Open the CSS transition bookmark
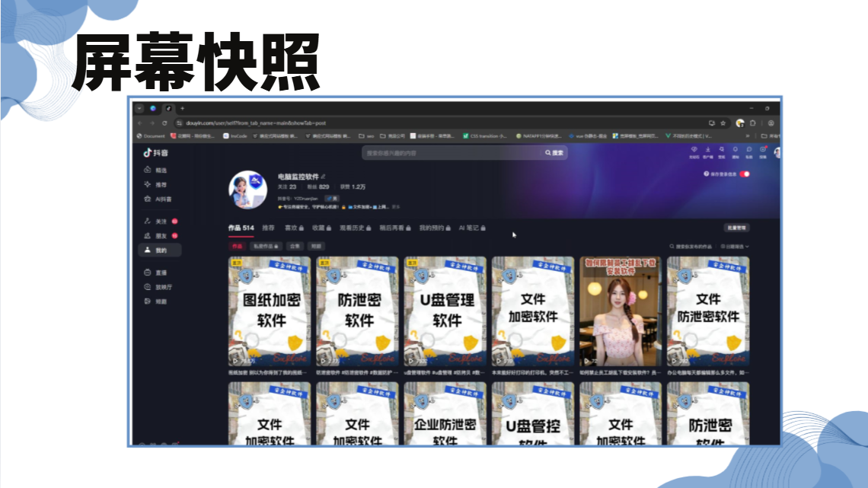 485,136
